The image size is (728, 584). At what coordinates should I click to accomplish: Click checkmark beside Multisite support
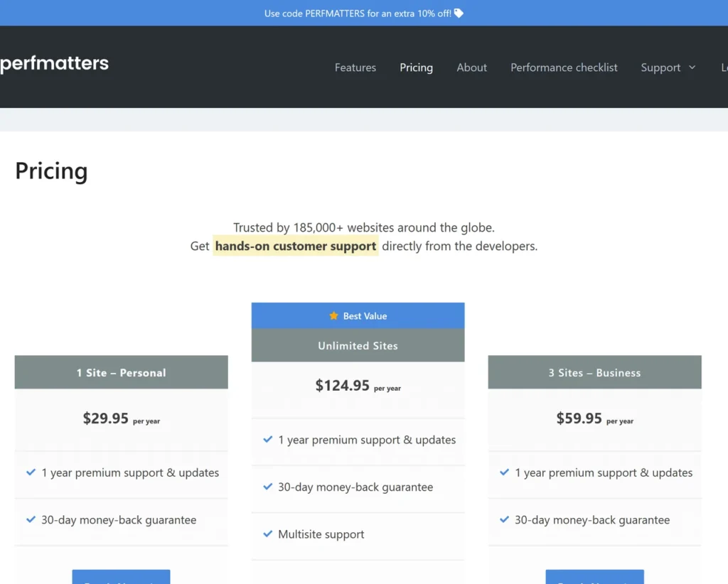coord(268,534)
